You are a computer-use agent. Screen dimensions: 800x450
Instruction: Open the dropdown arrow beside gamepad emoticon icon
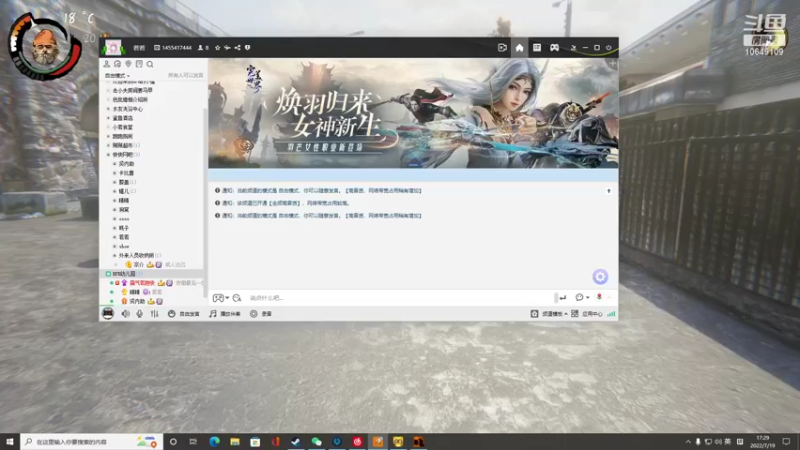pyautogui.click(x=227, y=298)
